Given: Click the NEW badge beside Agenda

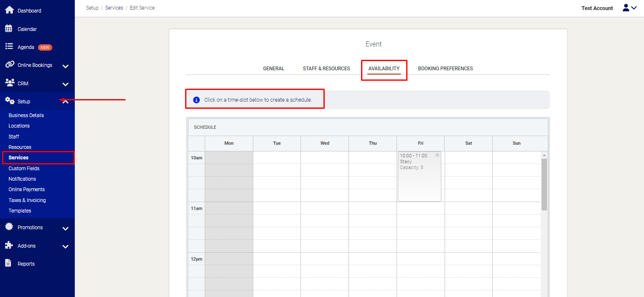Looking at the screenshot, I should click(x=45, y=47).
